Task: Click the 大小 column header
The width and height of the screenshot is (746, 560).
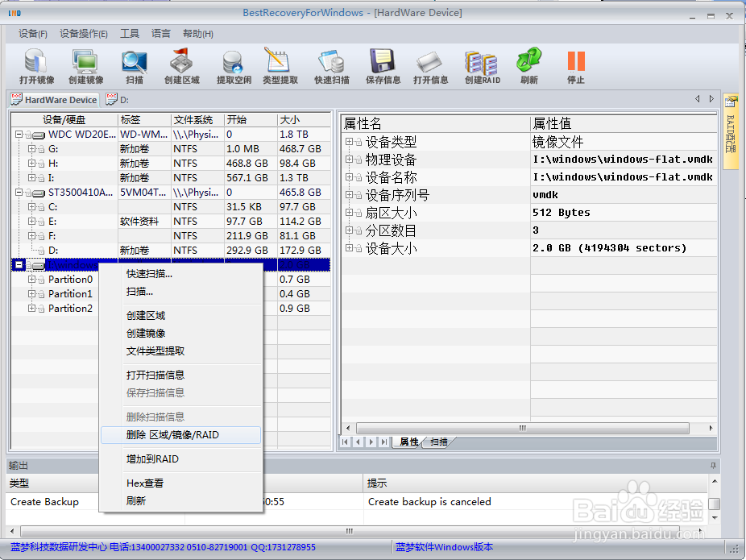Action: (304, 120)
